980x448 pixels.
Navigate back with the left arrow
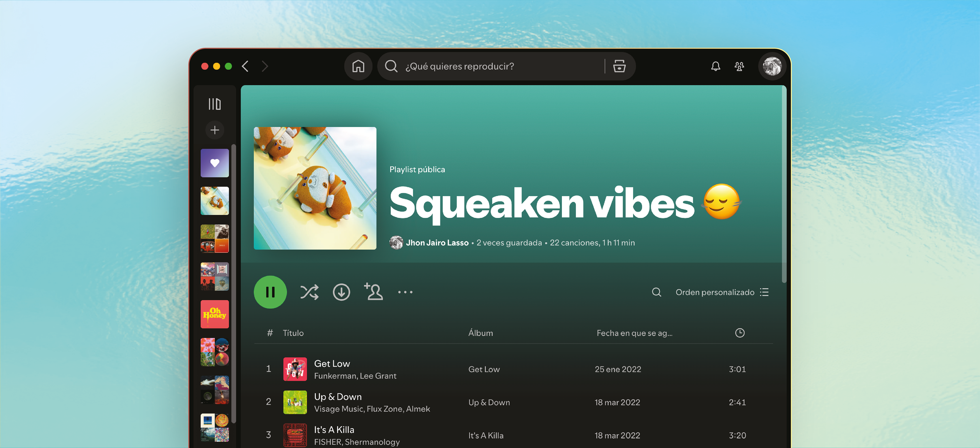tap(245, 66)
